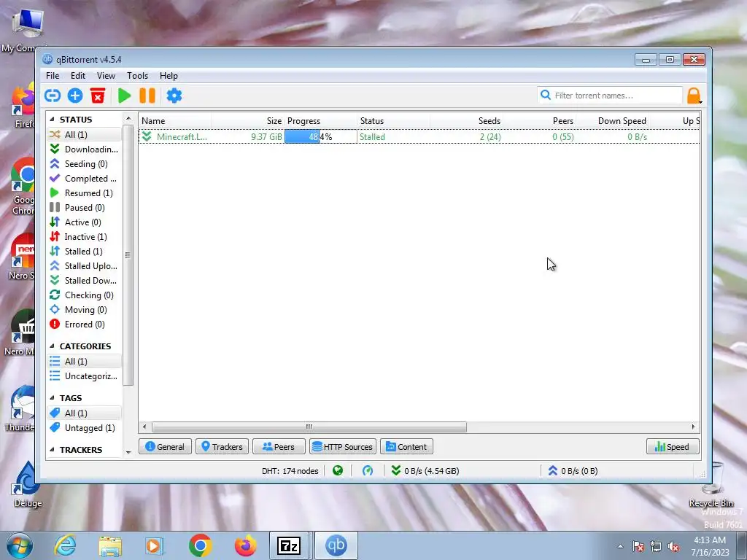Open the Edit menu
The height and width of the screenshot is (560, 747).
pos(77,76)
